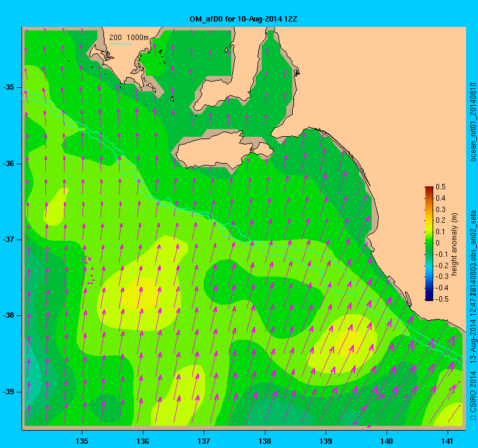Viewport: 478px width, 448px height.
Task: Click the "0.4" colorbar value
Action: click(x=440, y=198)
